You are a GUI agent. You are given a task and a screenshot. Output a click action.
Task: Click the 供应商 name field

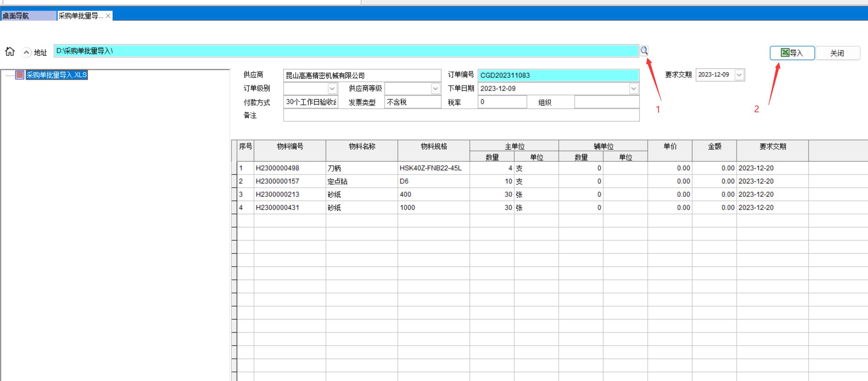click(362, 75)
